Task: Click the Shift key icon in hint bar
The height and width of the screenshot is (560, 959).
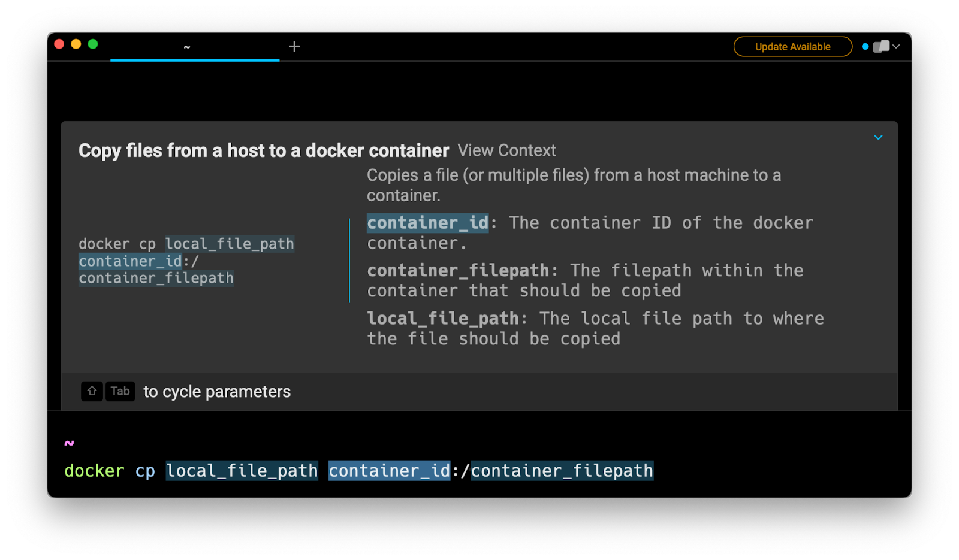Action: click(x=92, y=391)
